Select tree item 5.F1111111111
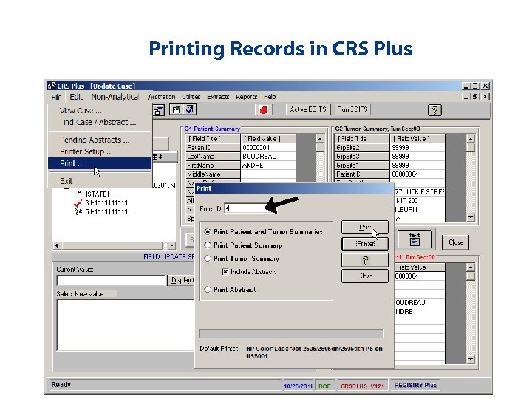Image resolution: width=532 pixels, height=399 pixels. (106, 212)
